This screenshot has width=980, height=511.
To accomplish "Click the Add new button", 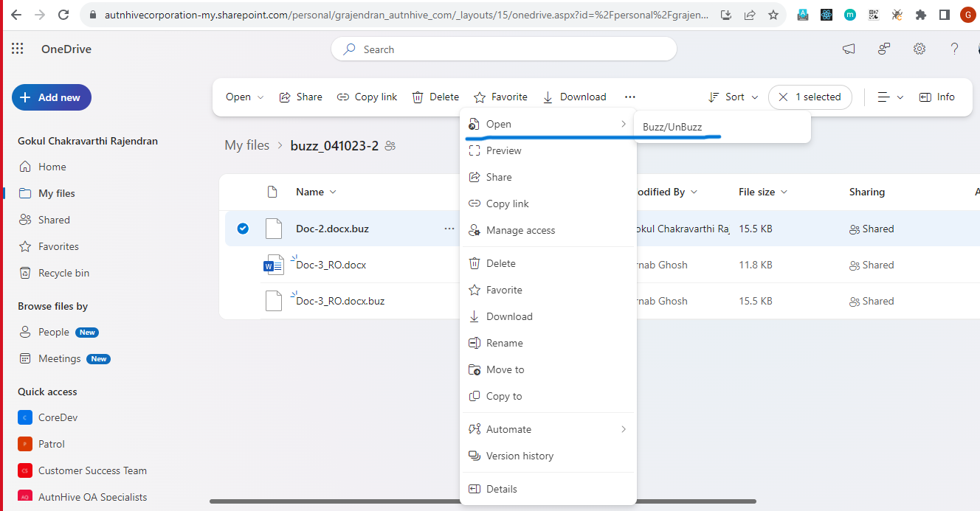I will click(51, 97).
